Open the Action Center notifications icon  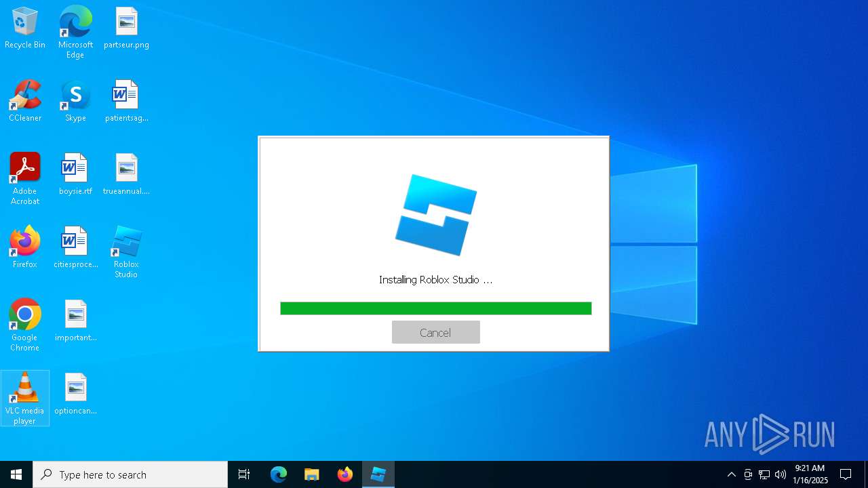846,474
